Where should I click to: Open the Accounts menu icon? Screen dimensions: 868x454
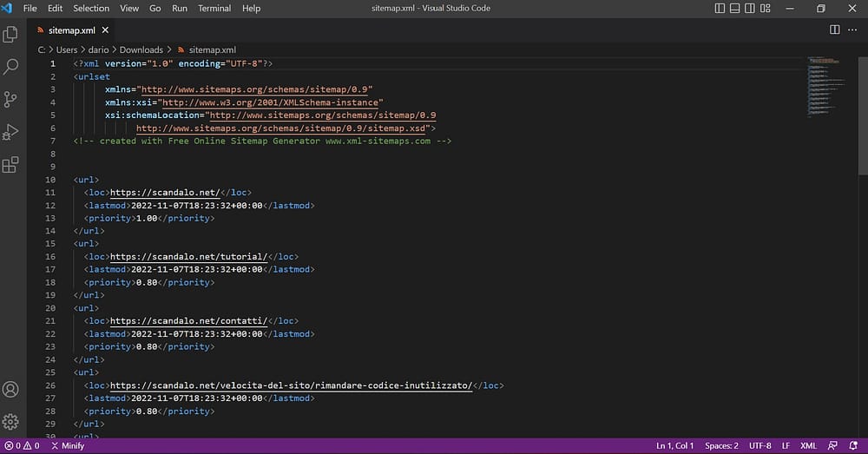pos(10,389)
